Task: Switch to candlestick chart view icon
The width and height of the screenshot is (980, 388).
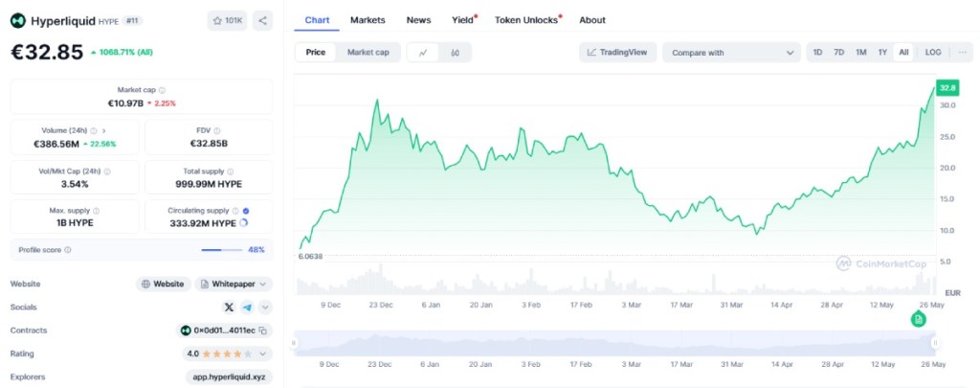Action: [455, 53]
